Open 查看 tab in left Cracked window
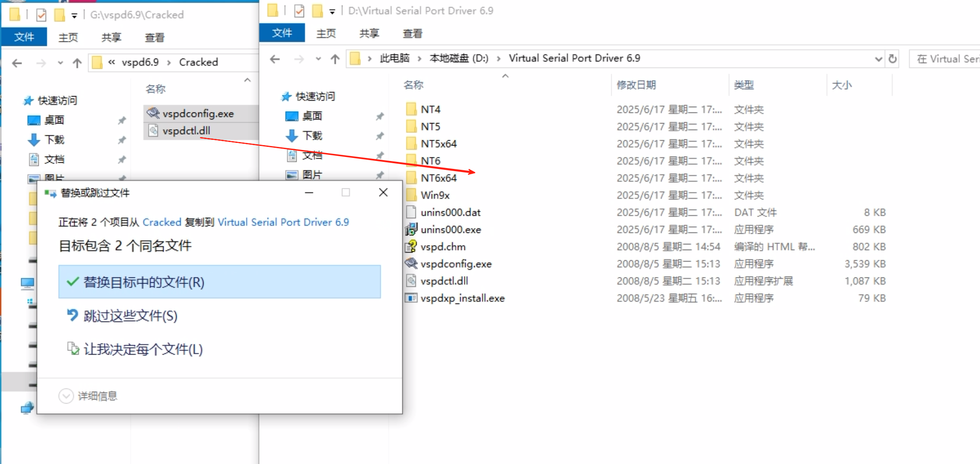The width and height of the screenshot is (980, 464). click(155, 37)
